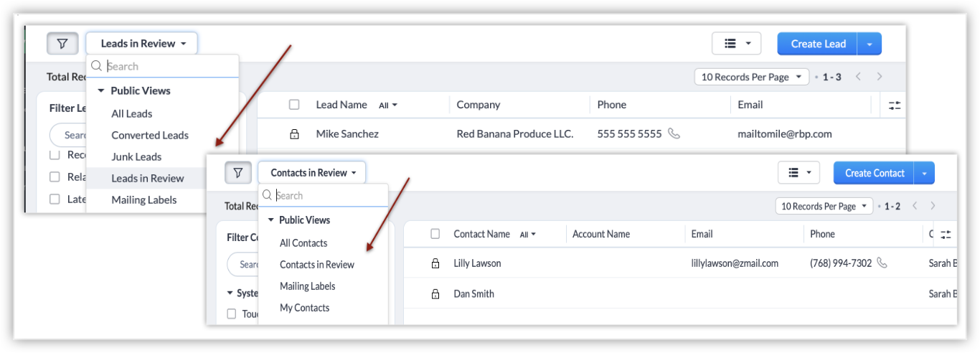Image resolution: width=980 pixels, height=353 pixels.
Task: Go to previous page in Leads pagination
Action: pos(858,77)
